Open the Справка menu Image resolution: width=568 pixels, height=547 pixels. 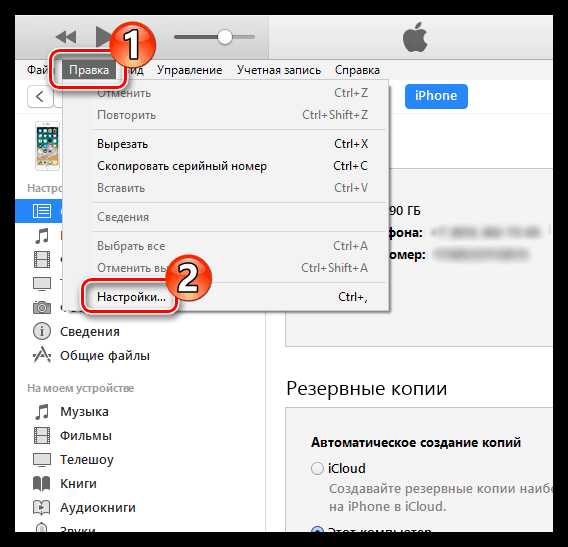click(x=357, y=70)
